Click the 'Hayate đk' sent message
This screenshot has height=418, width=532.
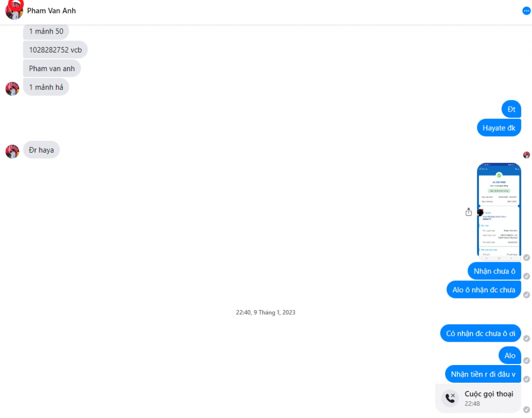point(499,128)
